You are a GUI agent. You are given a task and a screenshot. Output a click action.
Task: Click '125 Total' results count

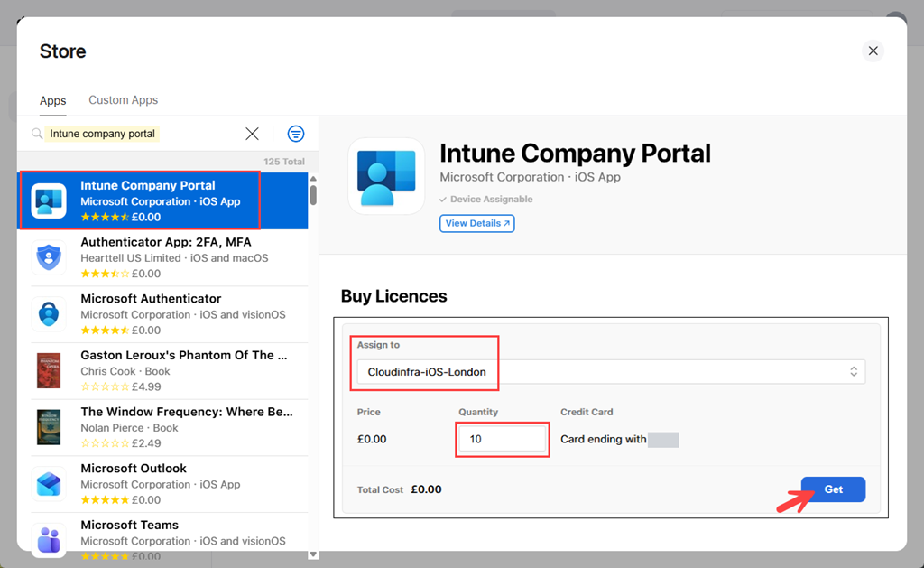pos(284,162)
